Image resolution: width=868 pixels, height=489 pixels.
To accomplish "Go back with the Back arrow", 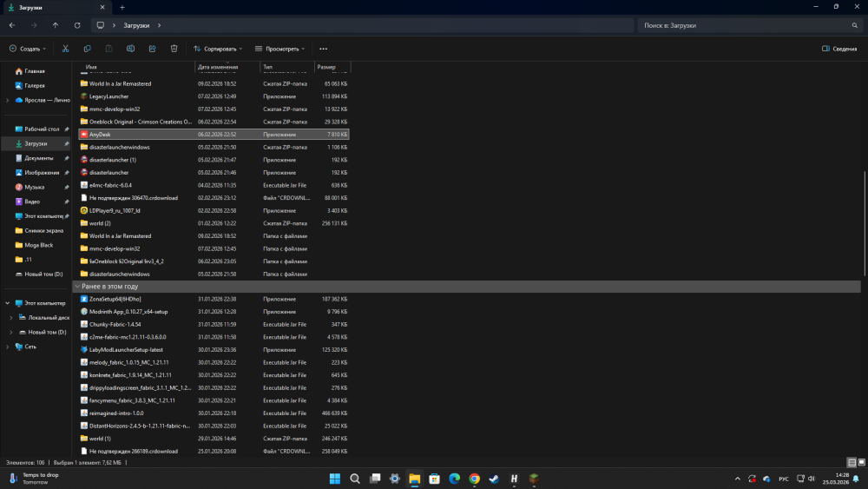I will pos(12,25).
